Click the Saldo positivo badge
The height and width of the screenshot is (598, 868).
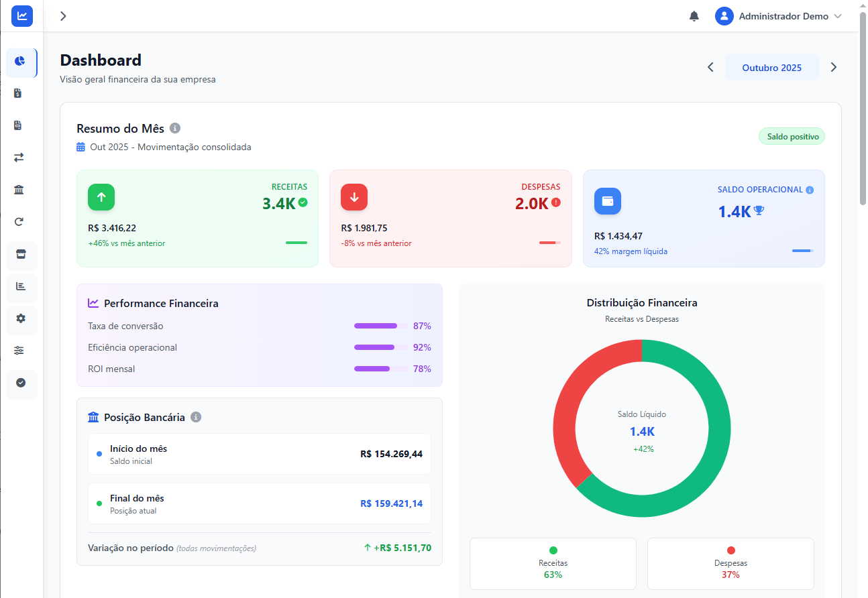point(792,136)
